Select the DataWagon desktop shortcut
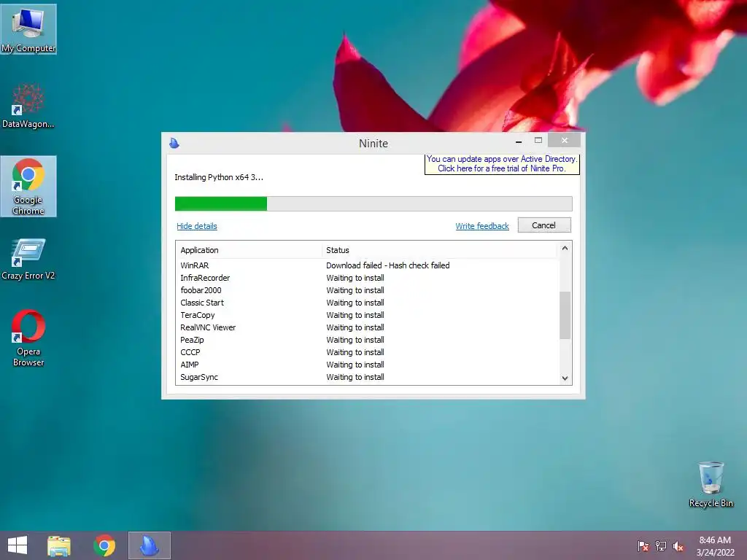Viewport: 747px width, 560px height. pos(28,105)
